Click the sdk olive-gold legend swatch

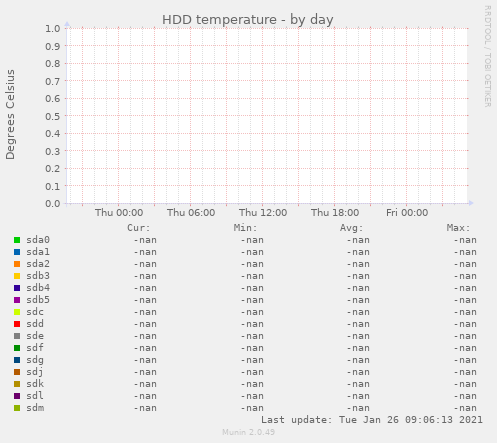point(17,384)
